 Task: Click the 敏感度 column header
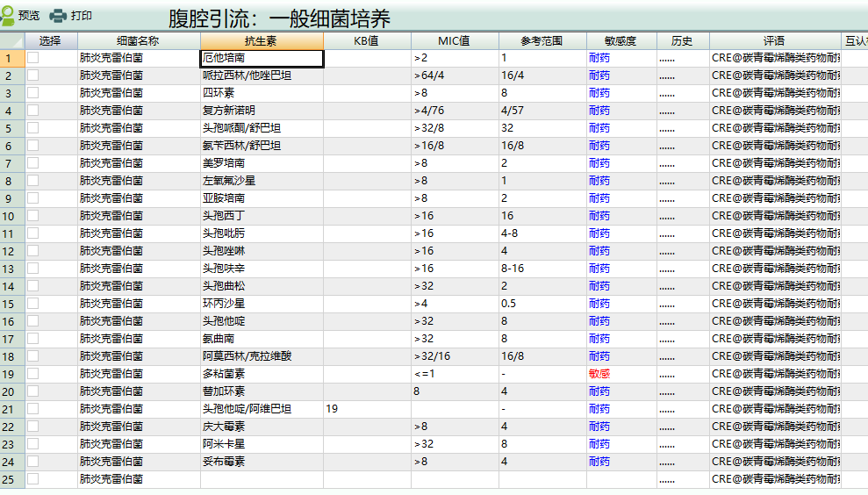pyautogui.click(x=621, y=40)
